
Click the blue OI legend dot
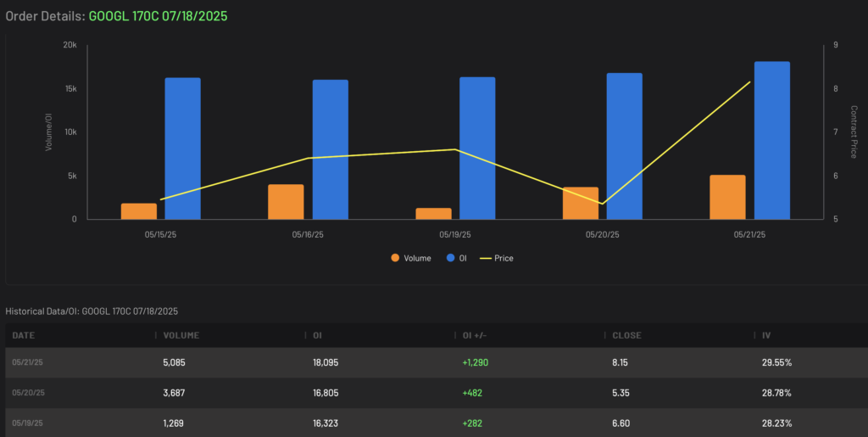[x=451, y=258]
